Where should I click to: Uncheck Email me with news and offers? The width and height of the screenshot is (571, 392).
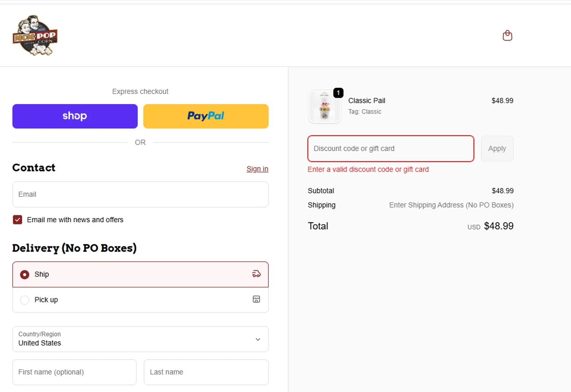(x=18, y=220)
